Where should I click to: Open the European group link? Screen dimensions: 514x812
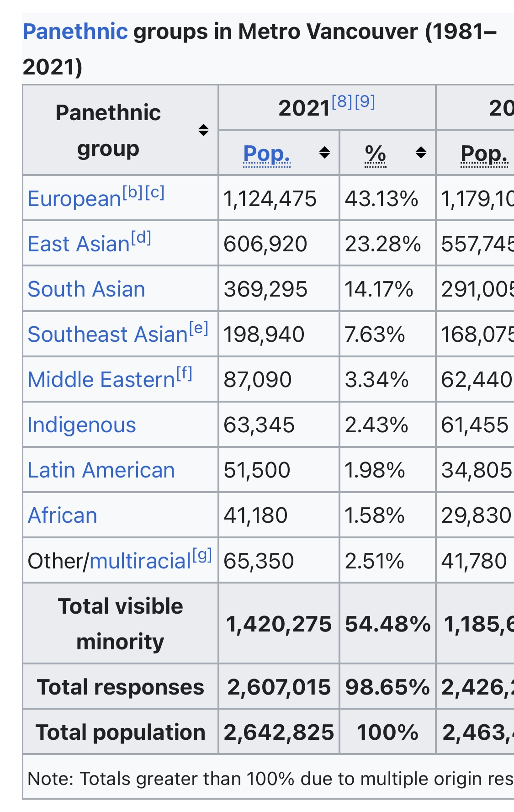pyautogui.click(x=74, y=199)
